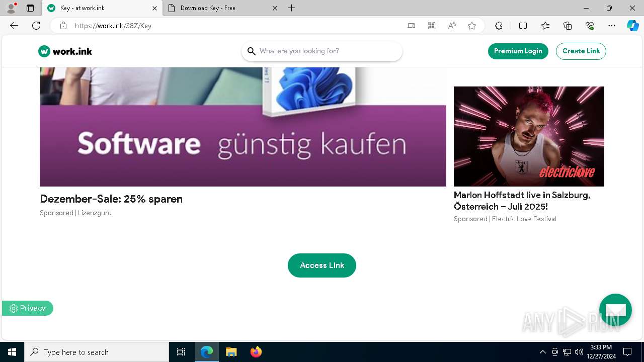Click the 'Dezember-Sale: 25% sparen' headline
This screenshot has height=362, width=644.
point(111,199)
